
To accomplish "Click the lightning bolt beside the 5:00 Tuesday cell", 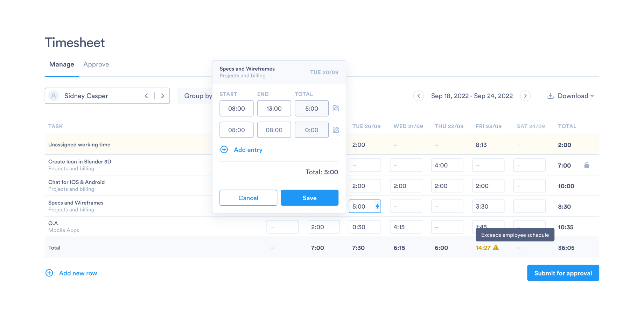I will pos(377,206).
